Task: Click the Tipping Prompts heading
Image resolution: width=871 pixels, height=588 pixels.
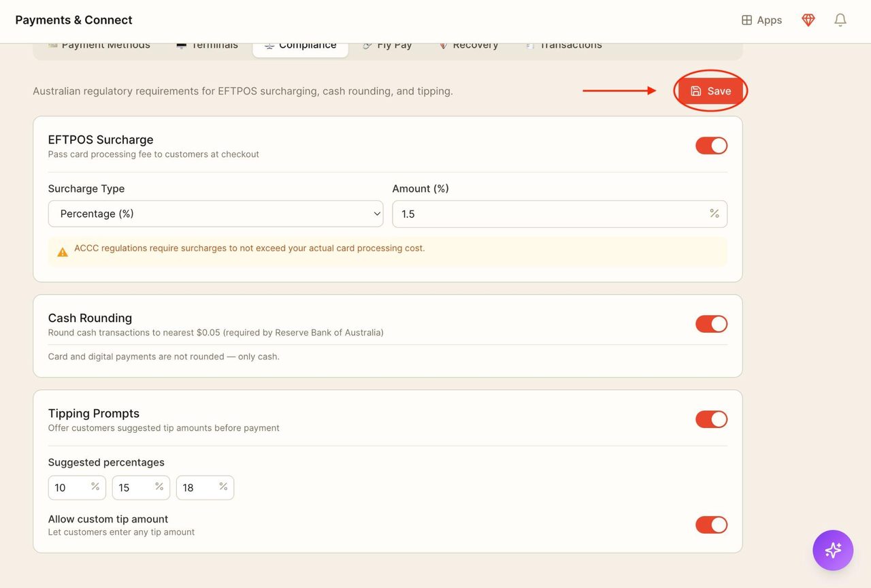Action: pos(94,413)
